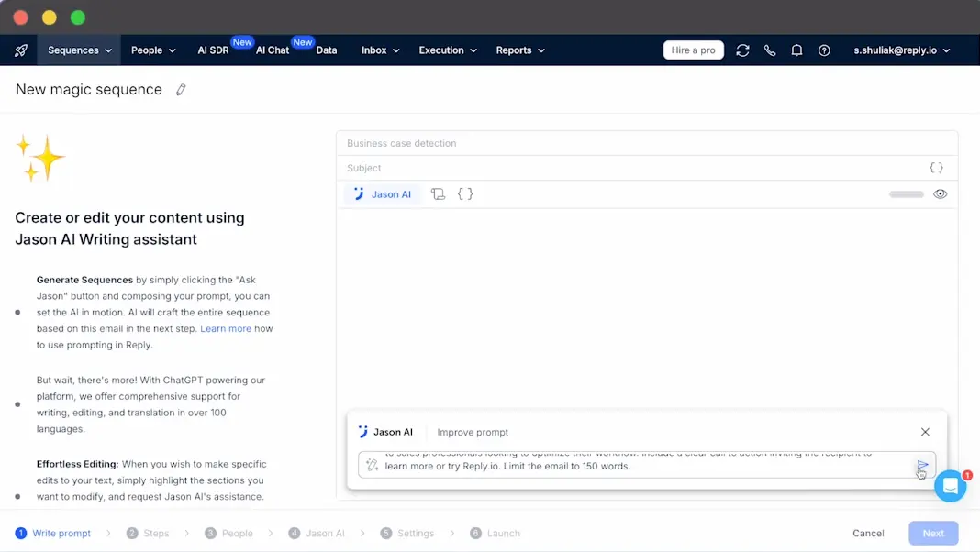Image resolution: width=980 pixels, height=552 pixels.
Task: Open the AI SDR menu item
Action: tap(212, 50)
